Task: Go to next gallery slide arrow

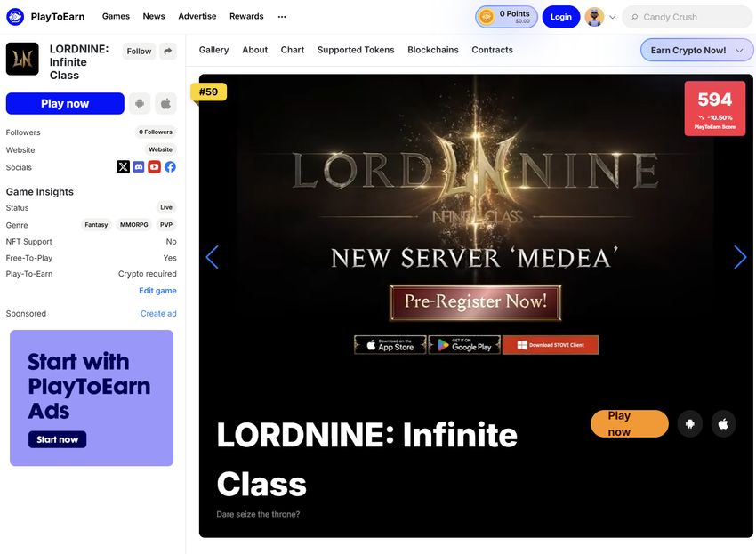Action: click(739, 257)
